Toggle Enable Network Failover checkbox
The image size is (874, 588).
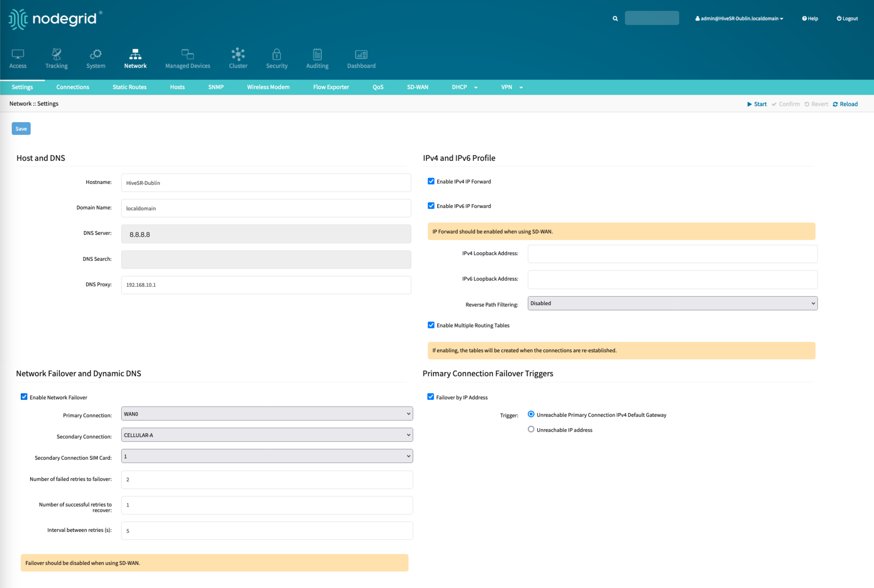(x=24, y=397)
